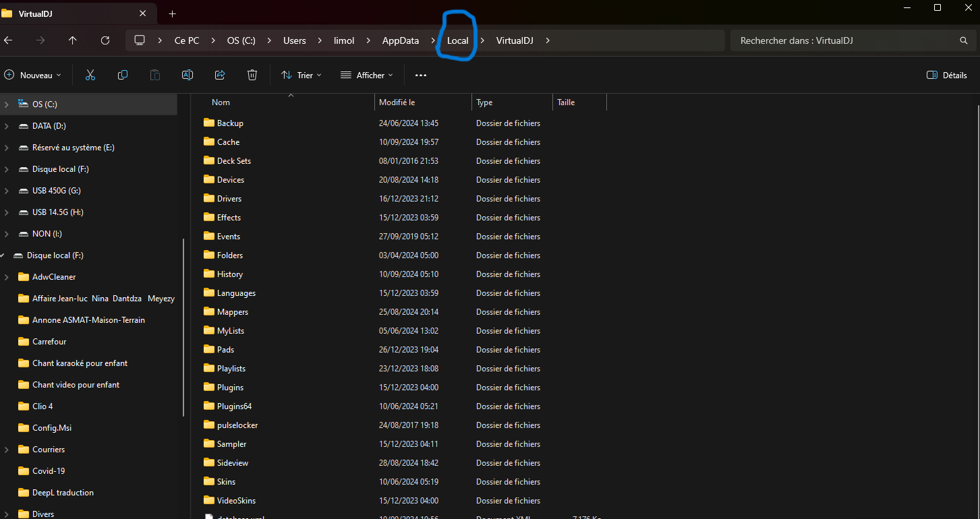Select the Deck Sets folder row
The height and width of the screenshot is (519, 980).
(x=405, y=161)
